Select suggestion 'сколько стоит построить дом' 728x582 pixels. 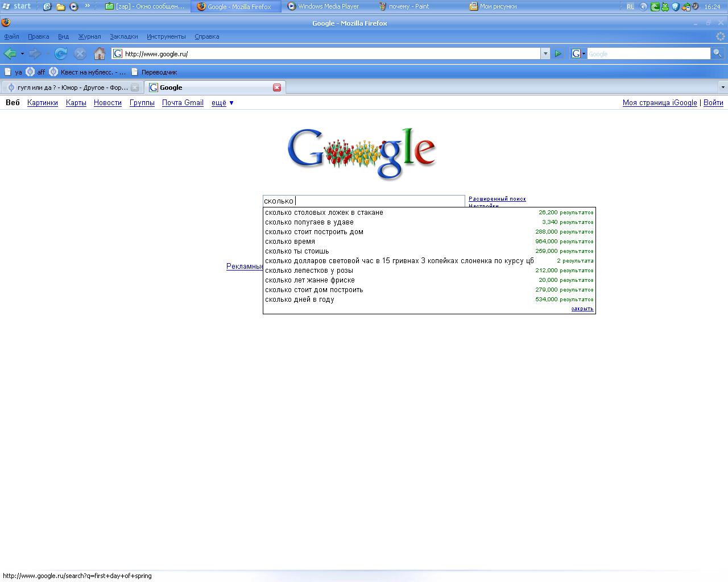tap(429, 232)
